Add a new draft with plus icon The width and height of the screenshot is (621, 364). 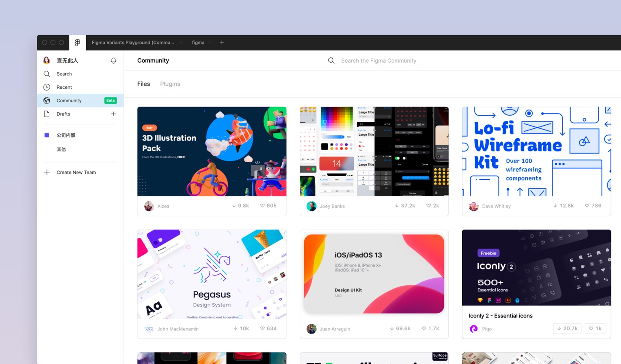point(114,114)
